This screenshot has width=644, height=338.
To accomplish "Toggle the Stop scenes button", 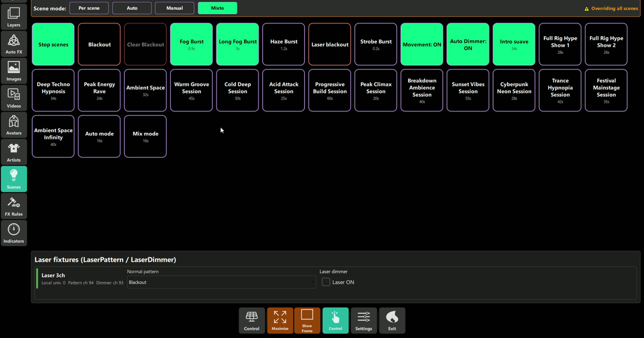I will tap(53, 44).
